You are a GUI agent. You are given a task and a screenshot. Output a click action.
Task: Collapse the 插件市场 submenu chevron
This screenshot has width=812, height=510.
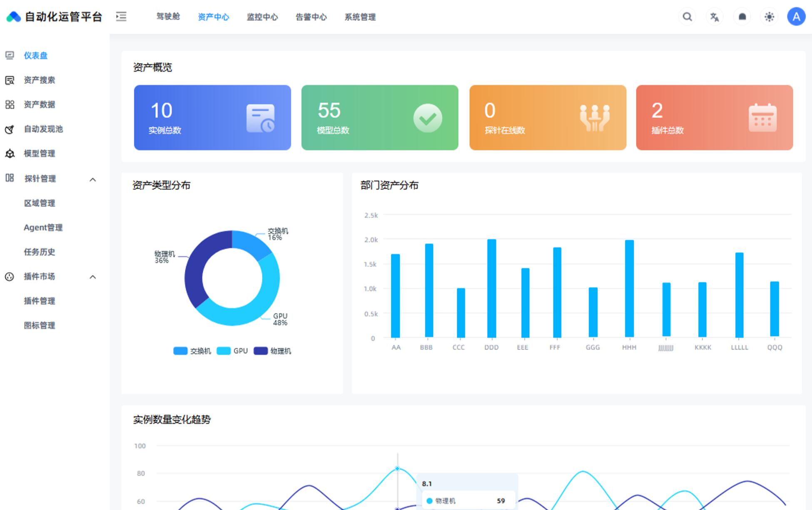tap(93, 277)
